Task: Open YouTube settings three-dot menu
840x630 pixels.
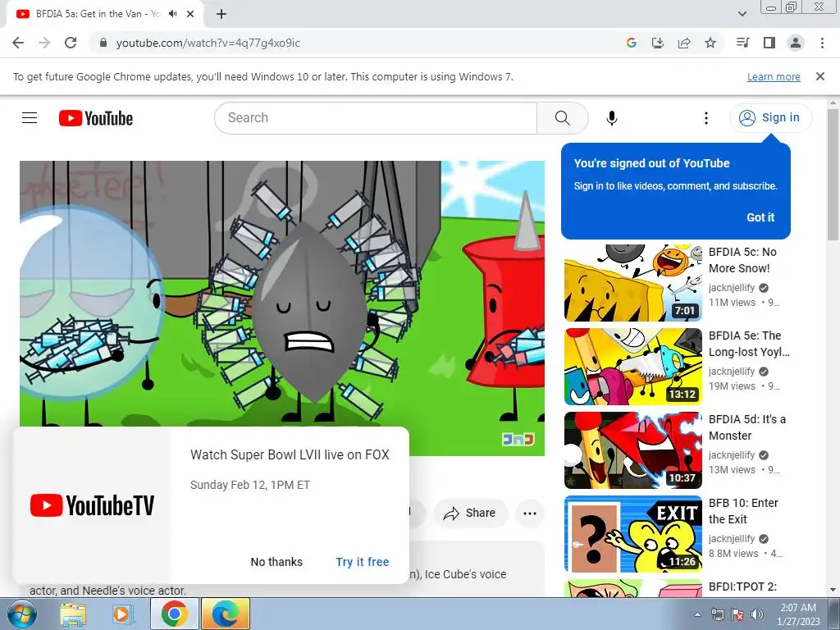Action: click(706, 118)
